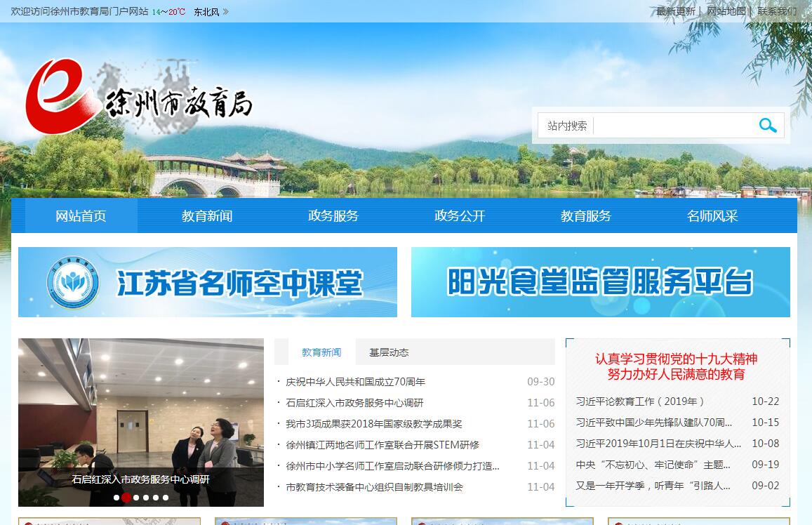This screenshot has width=812, height=525.
Task: Select the second carousel dot indicator
Action: pyautogui.click(x=126, y=498)
